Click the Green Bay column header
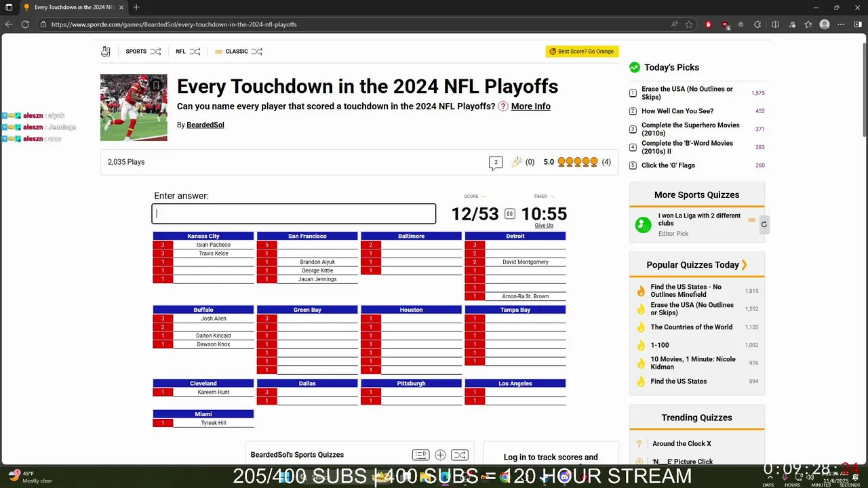The image size is (868, 488). click(x=307, y=310)
